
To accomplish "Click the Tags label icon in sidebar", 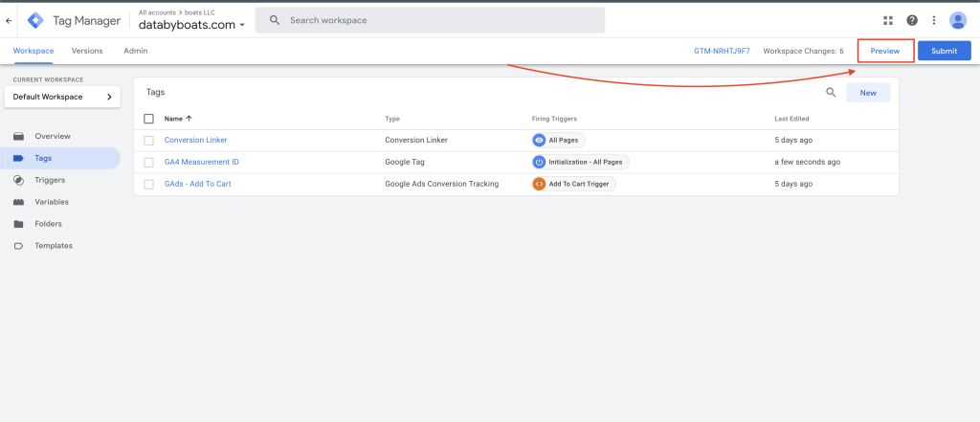I will pyautogui.click(x=19, y=158).
